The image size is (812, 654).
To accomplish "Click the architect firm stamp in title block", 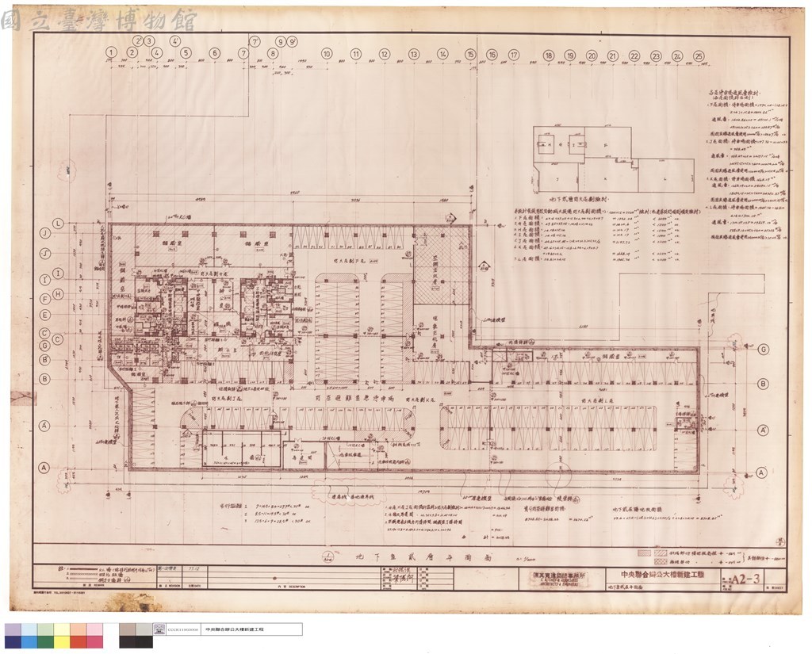I will tap(561, 579).
